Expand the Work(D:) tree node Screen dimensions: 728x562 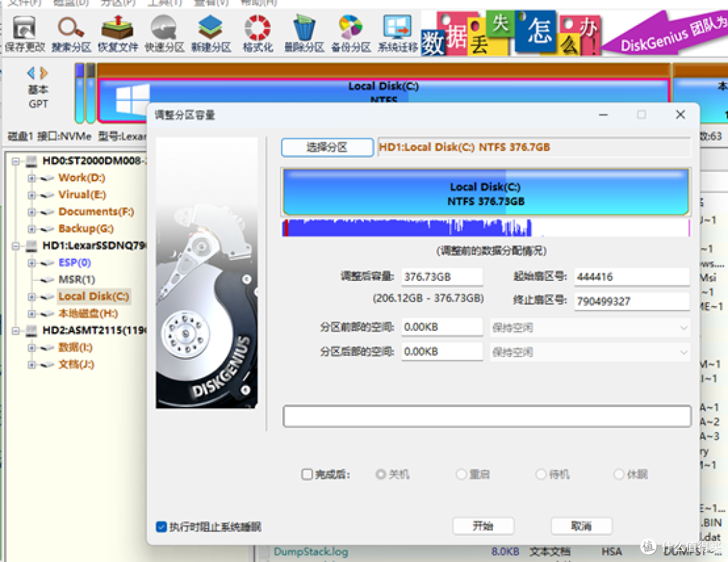pos(32,178)
